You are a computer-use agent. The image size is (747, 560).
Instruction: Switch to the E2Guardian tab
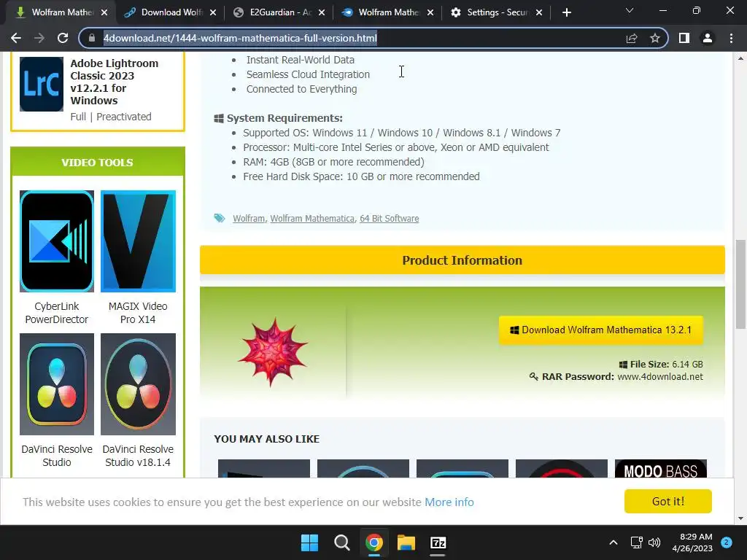click(272, 12)
